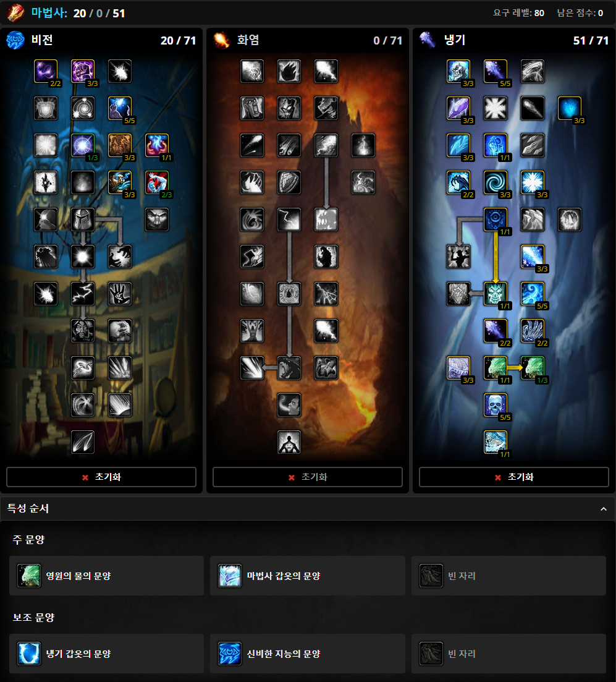Click the greyed spiral galaxy talent in Arcane
The width and height of the screenshot is (616, 682).
(x=83, y=108)
